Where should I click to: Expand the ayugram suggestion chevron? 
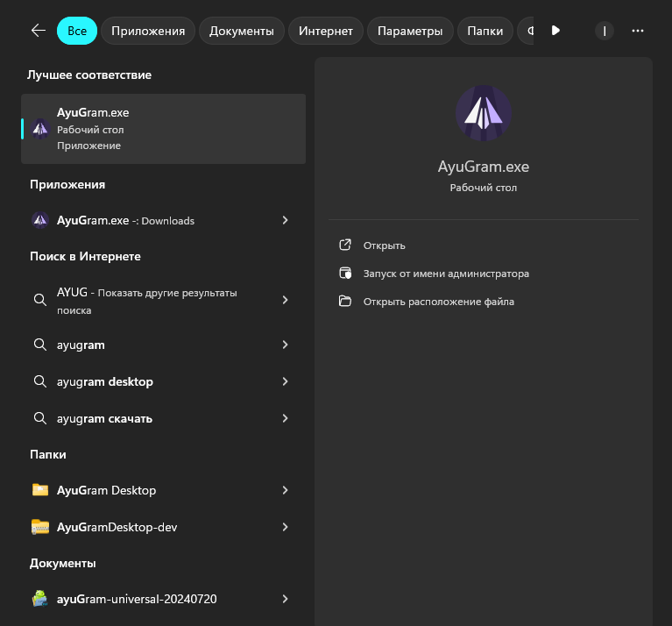(285, 345)
